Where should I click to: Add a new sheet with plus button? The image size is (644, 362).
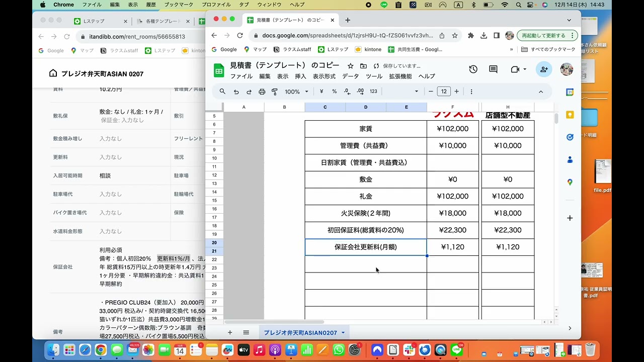coord(230,333)
